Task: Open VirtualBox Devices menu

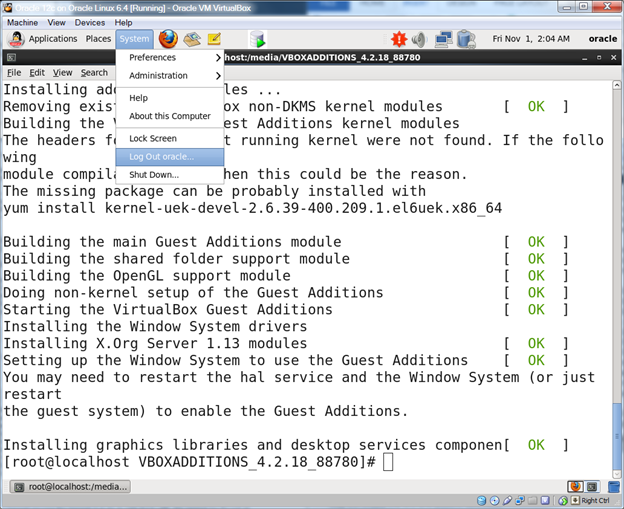Action: pyautogui.click(x=89, y=22)
